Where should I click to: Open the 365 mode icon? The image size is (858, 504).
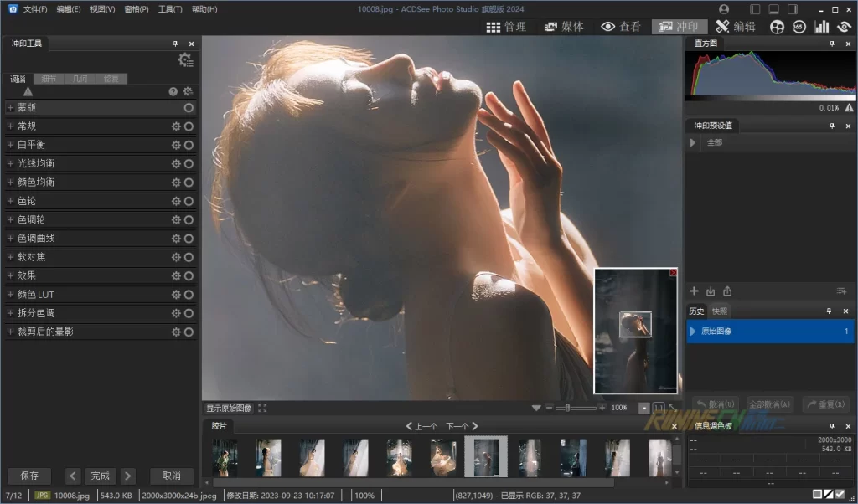799,27
